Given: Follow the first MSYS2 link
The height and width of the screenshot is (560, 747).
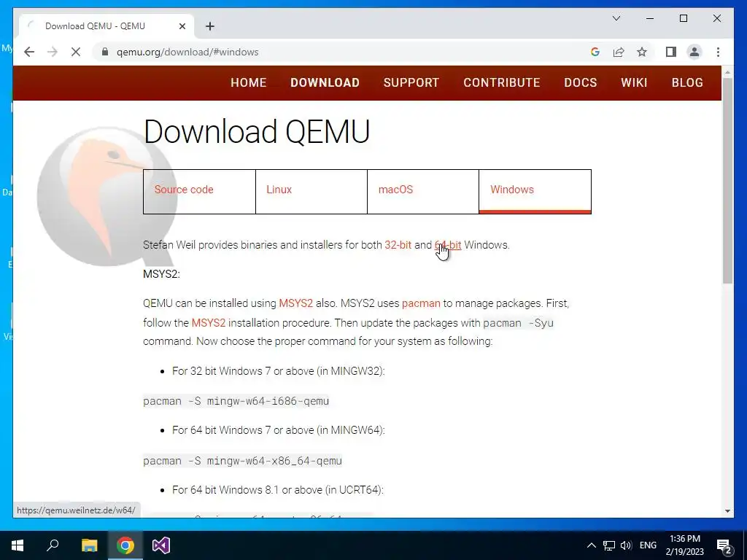Looking at the screenshot, I should (296, 303).
